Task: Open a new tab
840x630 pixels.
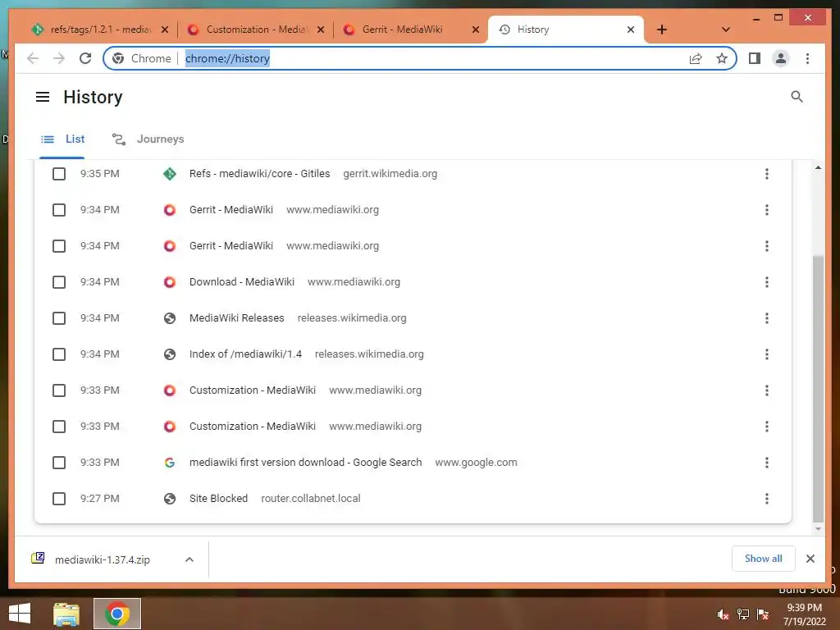Action: 662,30
